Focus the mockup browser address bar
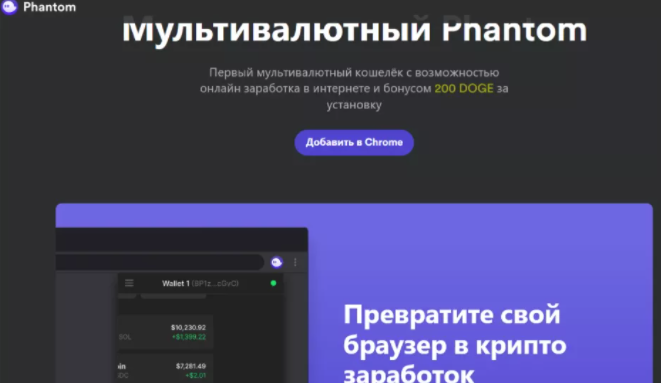Screen dimensions: 661x383 coord(160,262)
